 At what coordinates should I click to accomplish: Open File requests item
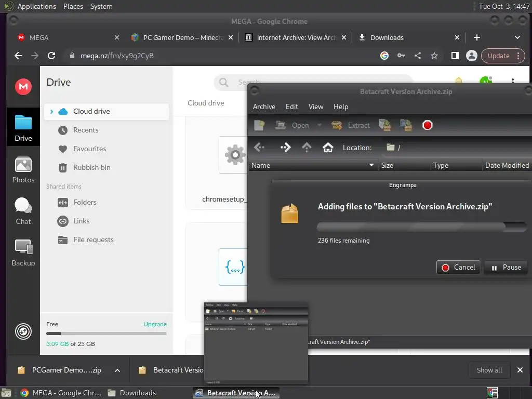[94, 240]
